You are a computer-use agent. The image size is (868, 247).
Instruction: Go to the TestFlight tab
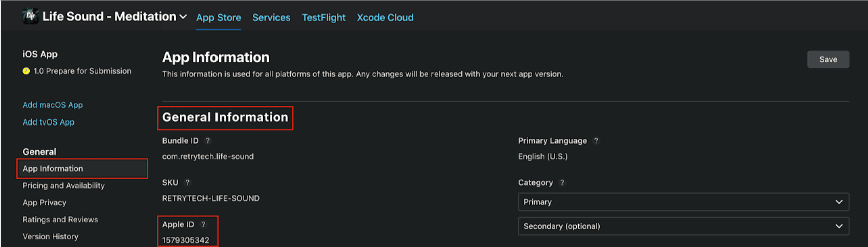click(324, 18)
